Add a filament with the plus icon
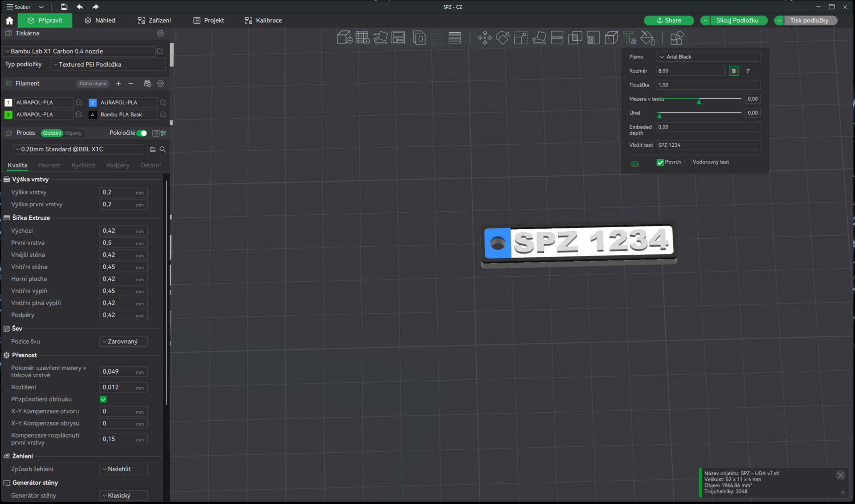The width and height of the screenshot is (855, 504). [x=118, y=84]
